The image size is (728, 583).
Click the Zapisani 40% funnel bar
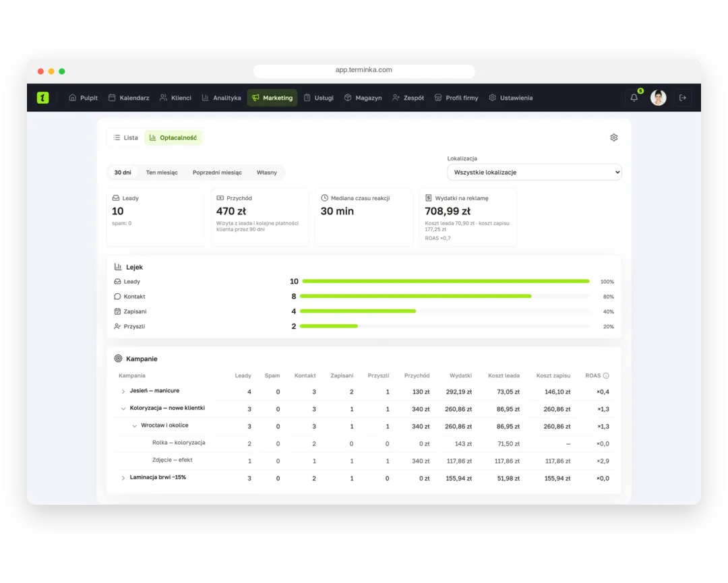coord(358,311)
